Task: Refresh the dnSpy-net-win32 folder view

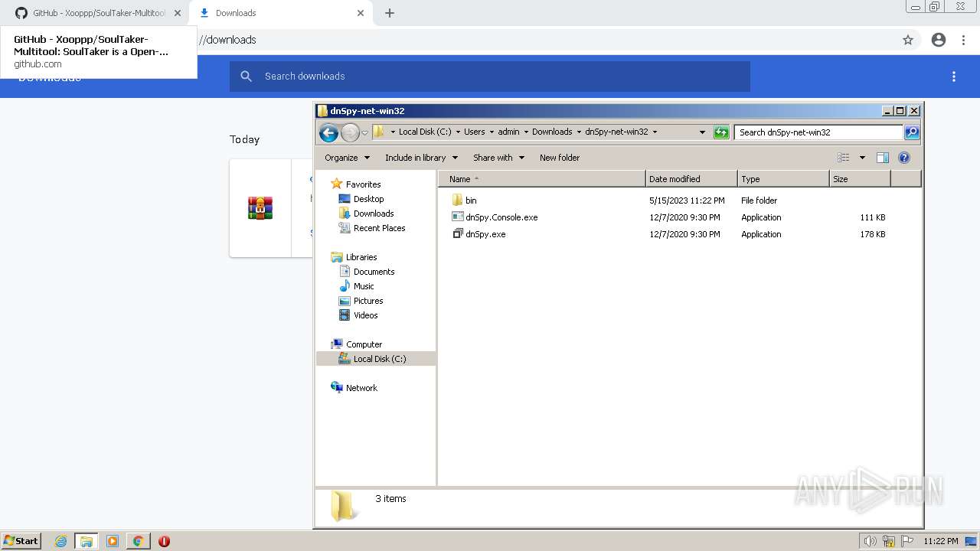Action: [721, 132]
